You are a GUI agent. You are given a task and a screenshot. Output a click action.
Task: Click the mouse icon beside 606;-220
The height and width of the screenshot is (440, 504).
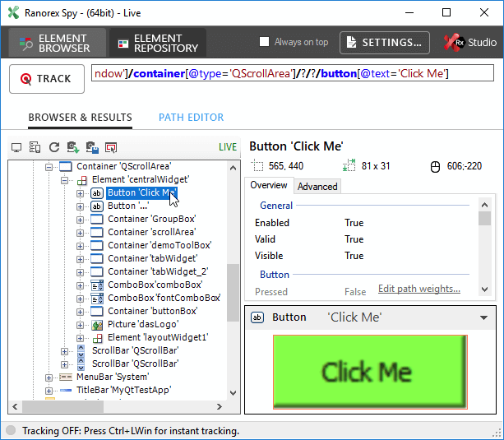435,167
